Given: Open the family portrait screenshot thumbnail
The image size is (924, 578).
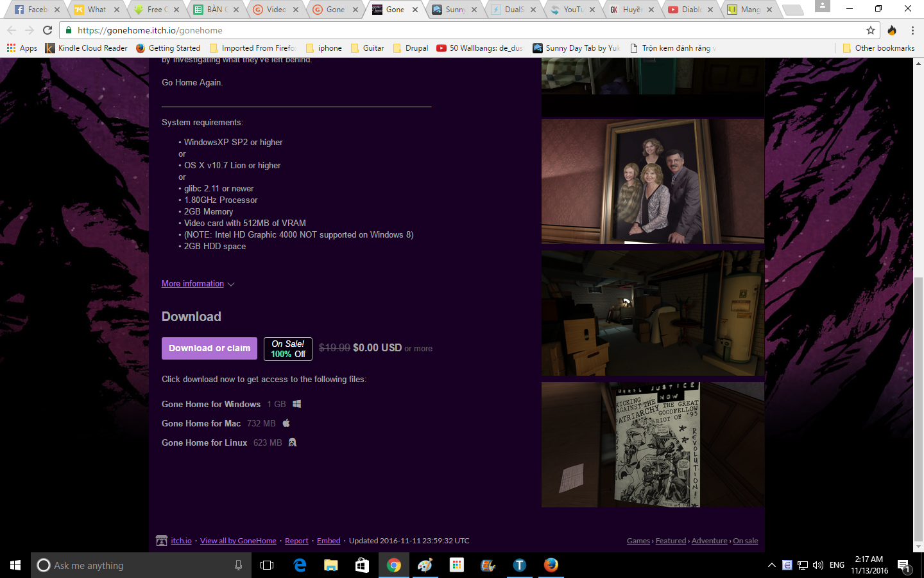Looking at the screenshot, I should click(653, 181).
